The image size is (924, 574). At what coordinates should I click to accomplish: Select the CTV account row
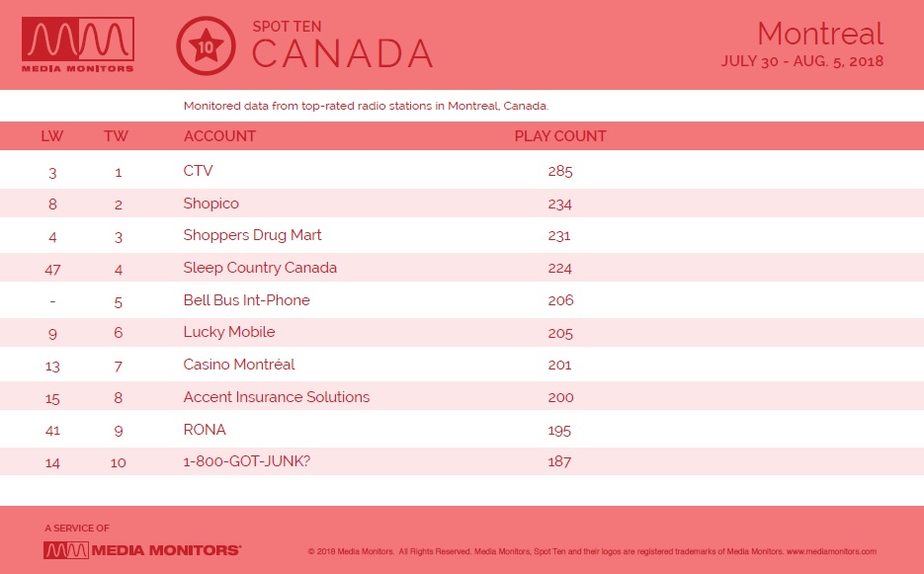(x=462, y=171)
